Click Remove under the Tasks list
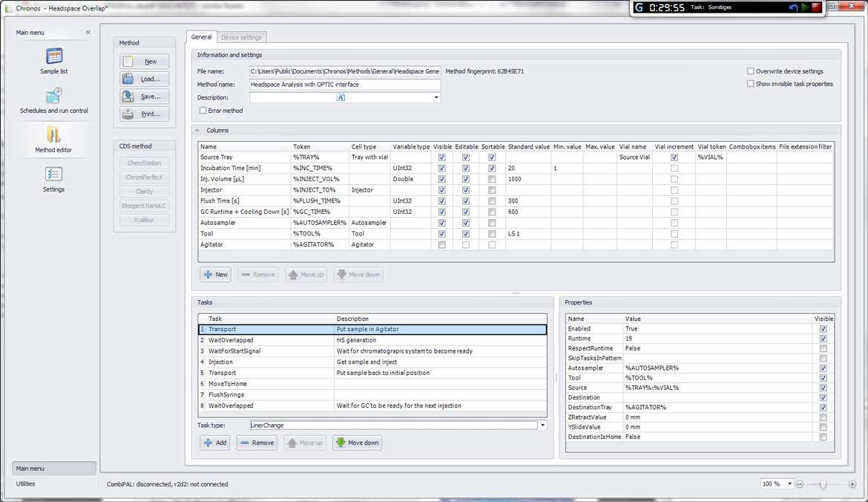Screen dimensions: 868x502 click(257, 443)
